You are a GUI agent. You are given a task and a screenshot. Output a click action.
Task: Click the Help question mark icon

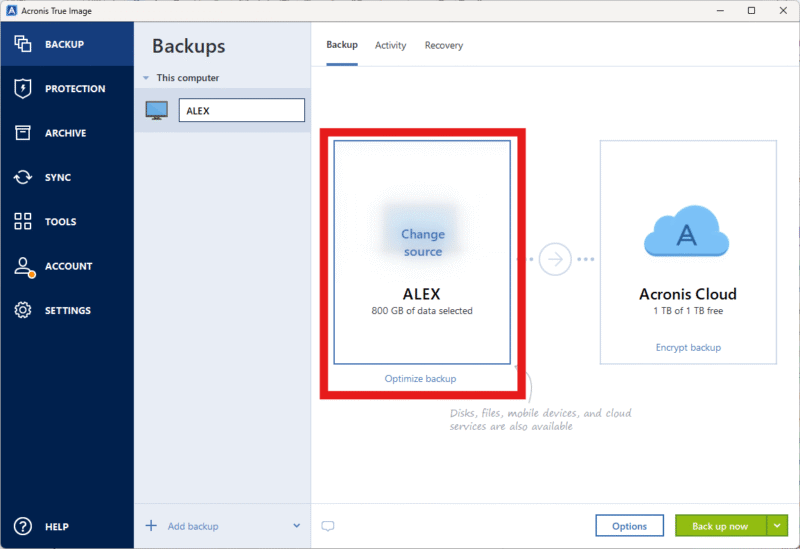point(22,526)
